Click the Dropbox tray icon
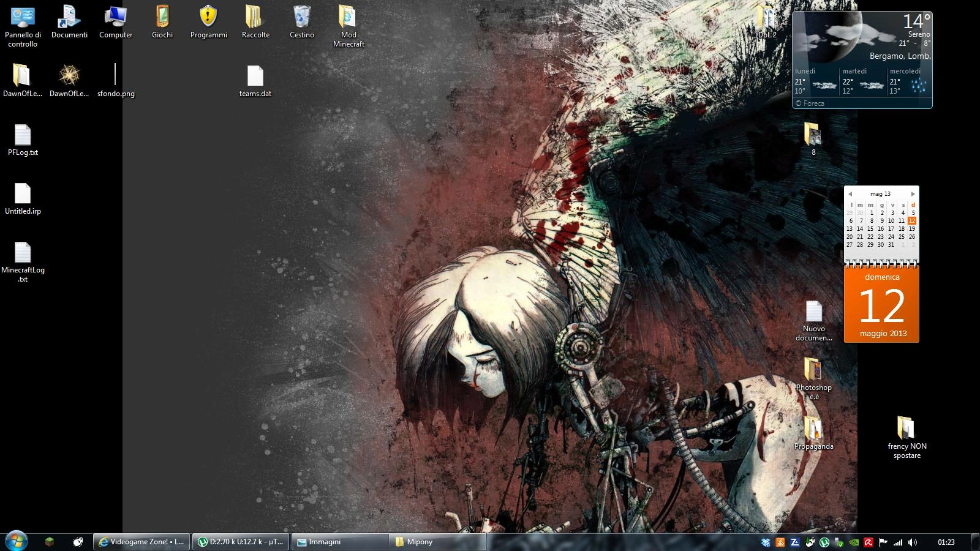This screenshot has height=551, width=980. point(766,542)
